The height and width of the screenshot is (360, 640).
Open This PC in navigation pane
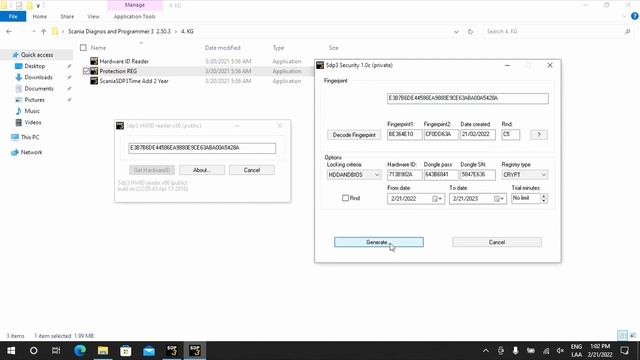point(30,137)
